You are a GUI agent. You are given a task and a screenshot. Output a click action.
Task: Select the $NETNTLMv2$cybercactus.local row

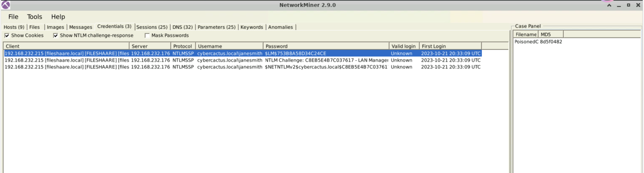tap(243, 67)
